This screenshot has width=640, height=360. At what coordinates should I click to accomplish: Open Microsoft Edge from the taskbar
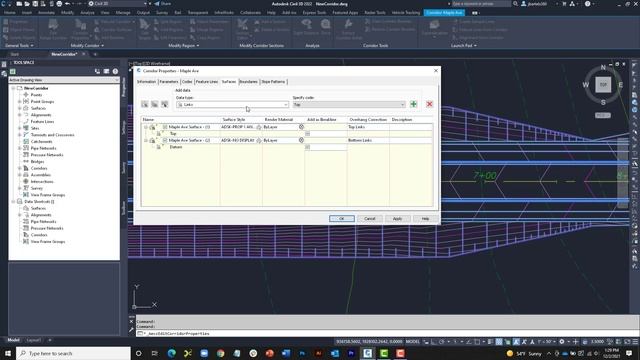click(x=171, y=353)
